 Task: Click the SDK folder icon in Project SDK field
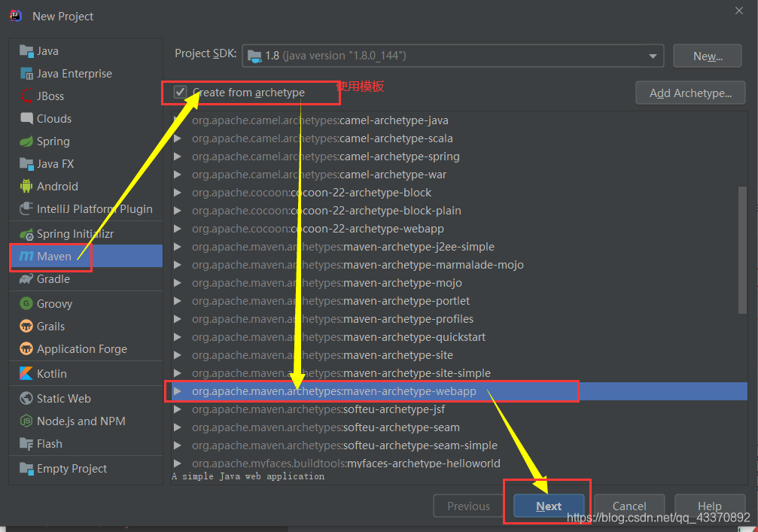tap(254, 56)
